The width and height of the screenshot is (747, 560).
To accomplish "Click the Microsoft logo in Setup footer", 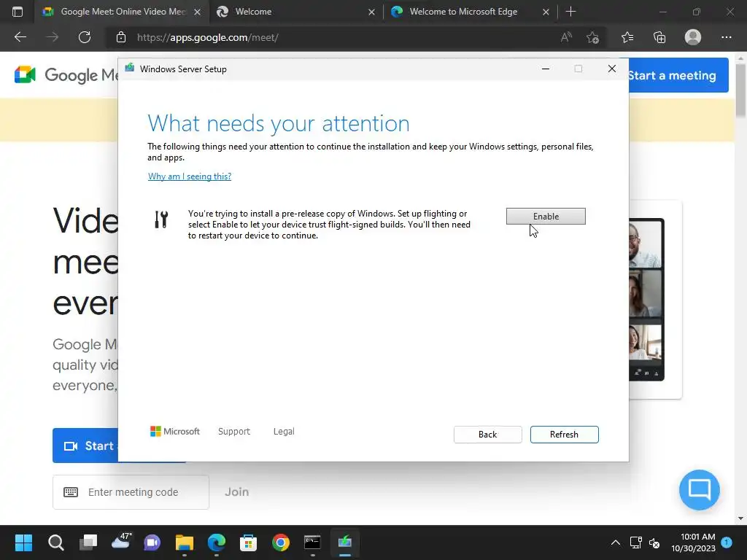I will pyautogui.click(x=175, y=432).
